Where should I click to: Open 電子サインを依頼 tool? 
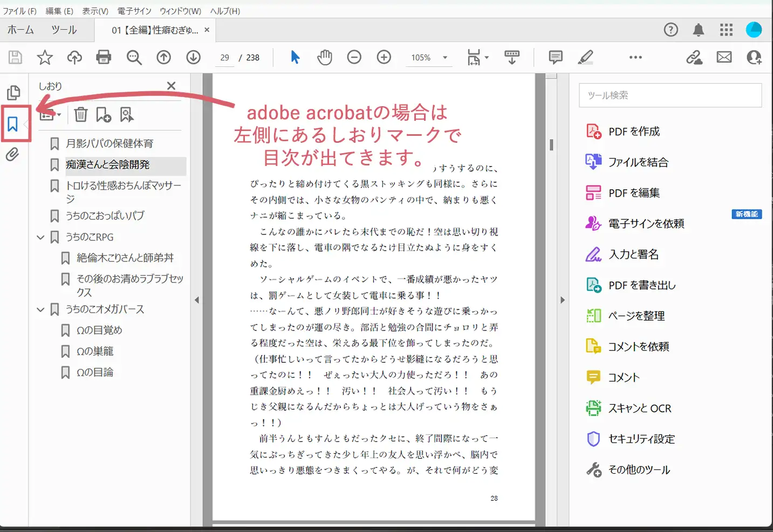(635, 224)
